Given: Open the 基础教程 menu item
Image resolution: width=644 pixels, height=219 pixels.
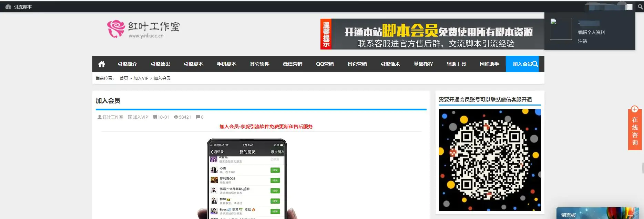Looking at the screenshot, I should [x=423, y=64].
